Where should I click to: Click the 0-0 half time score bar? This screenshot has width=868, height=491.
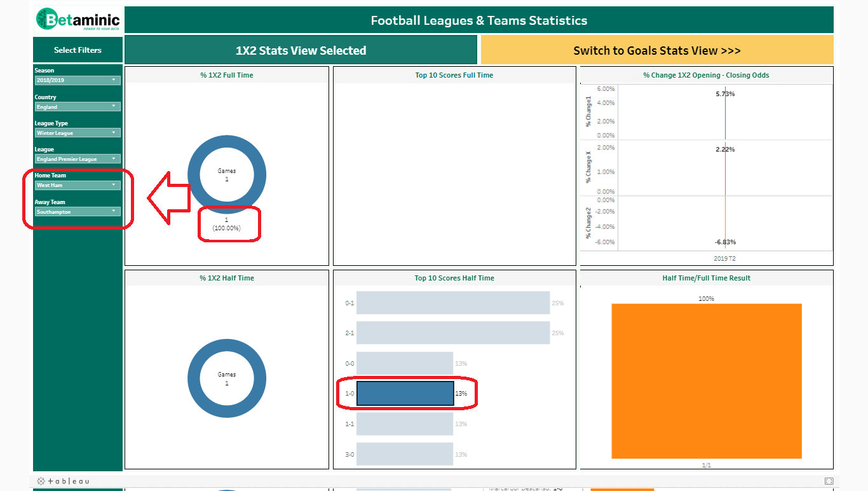click(405, 363)
